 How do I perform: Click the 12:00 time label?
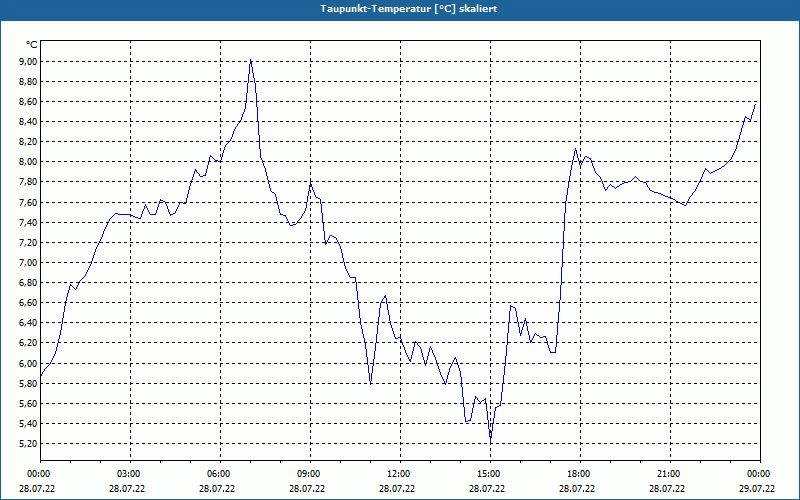(398, 474)
